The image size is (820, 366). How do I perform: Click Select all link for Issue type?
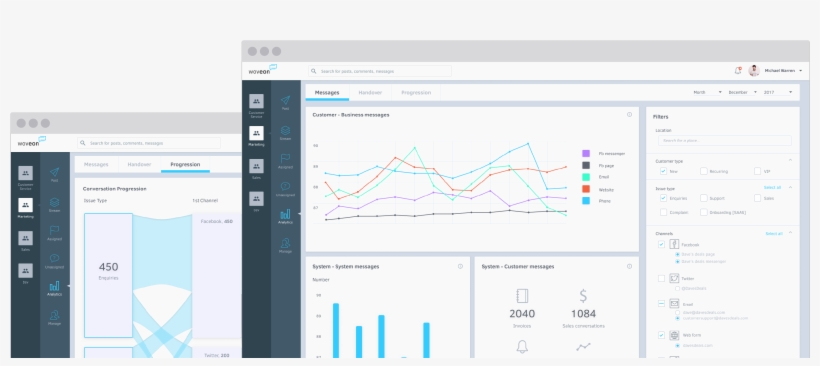(x=772, y=187)
